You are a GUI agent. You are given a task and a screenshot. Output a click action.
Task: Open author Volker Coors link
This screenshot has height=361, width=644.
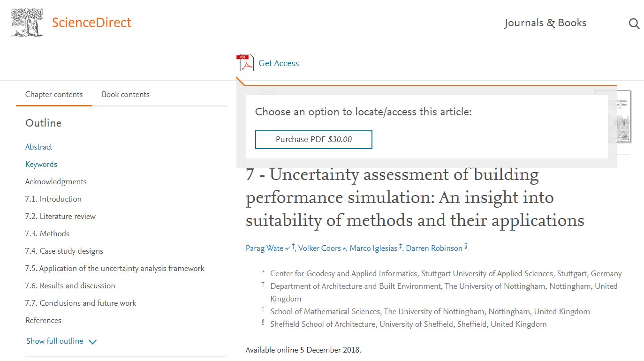(x=320, y=248)
